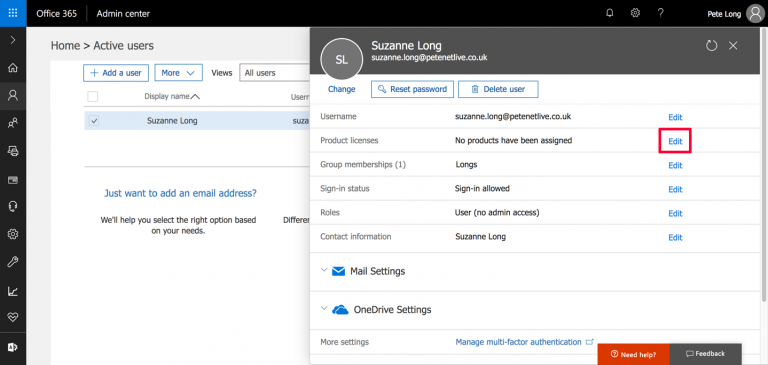This screenshot has width=768, height=365.
Task: Open the app launcher waffle icon
Action: click(13, 13)
